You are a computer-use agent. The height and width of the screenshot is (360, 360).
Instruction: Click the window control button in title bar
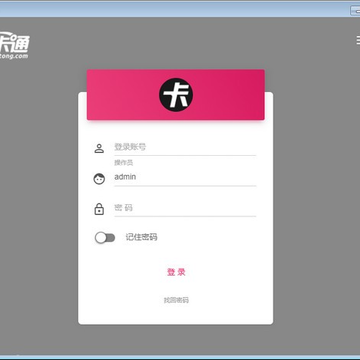(355, 10)
